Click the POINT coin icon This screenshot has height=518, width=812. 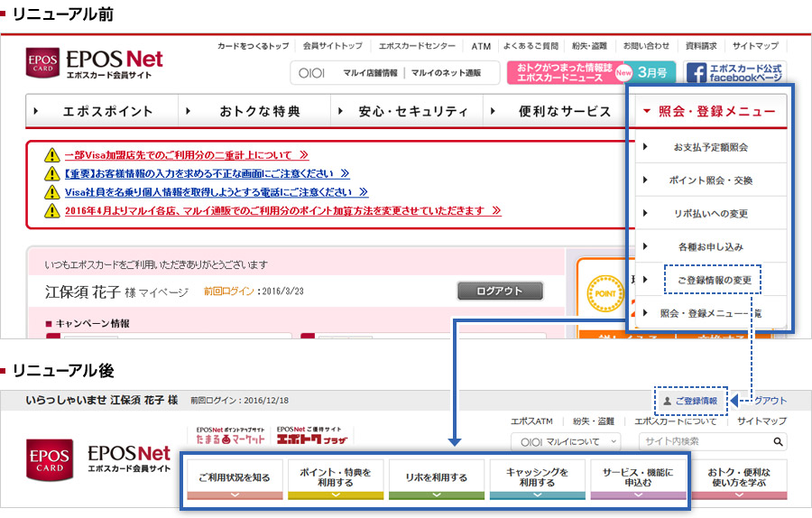(604, 293)
